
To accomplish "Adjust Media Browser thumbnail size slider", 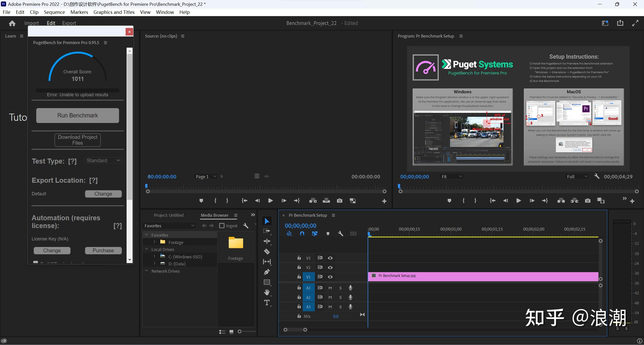I will pos(240,331).
